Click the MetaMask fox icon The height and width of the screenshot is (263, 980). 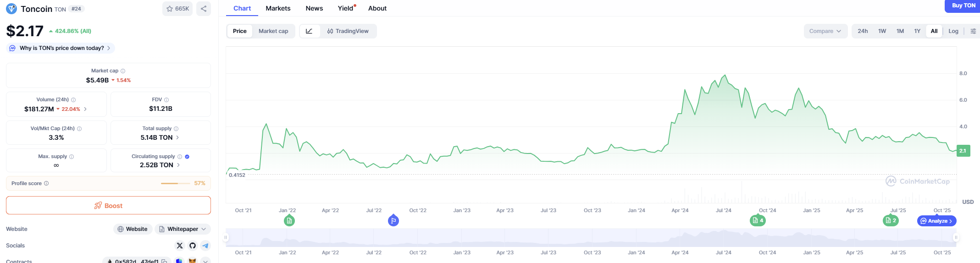pyautogui.click(x=193, y=261)
